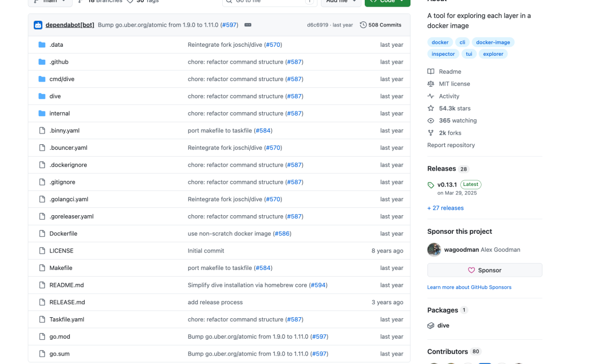This screenshot has width=609, height=364.
Task: Select the inspector topic tag
Action: (443, 54)
